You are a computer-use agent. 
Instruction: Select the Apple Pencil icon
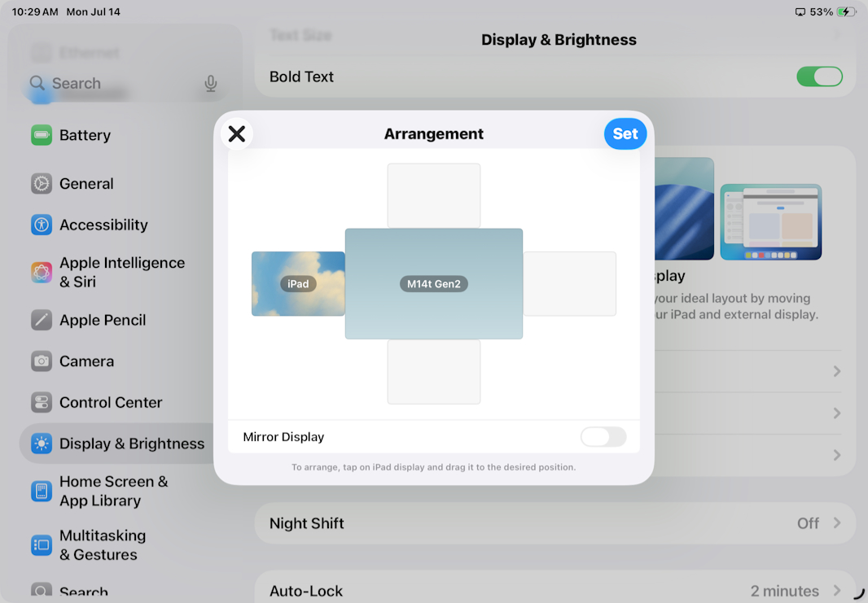[42, 321]
